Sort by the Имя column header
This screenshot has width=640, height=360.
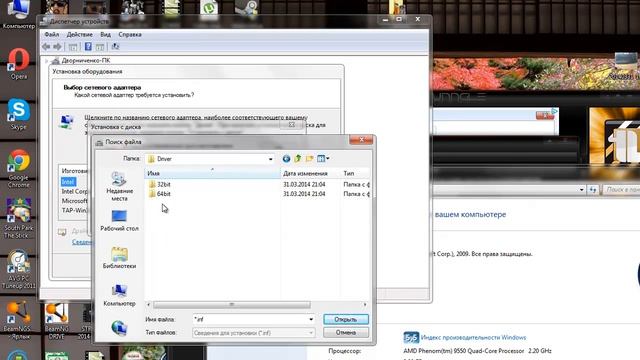click(212, 173)
